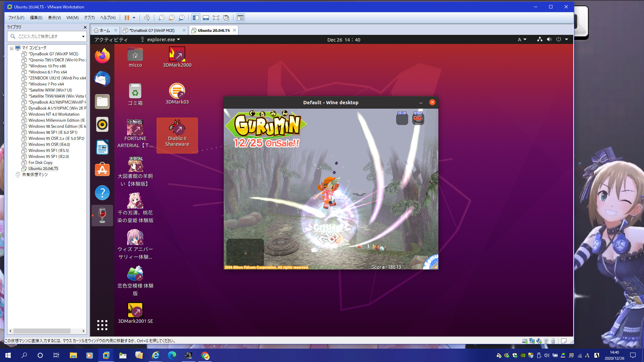644x362 pixels.
Task: Open the library search dropdown arrow
Action: coord(83,36)
